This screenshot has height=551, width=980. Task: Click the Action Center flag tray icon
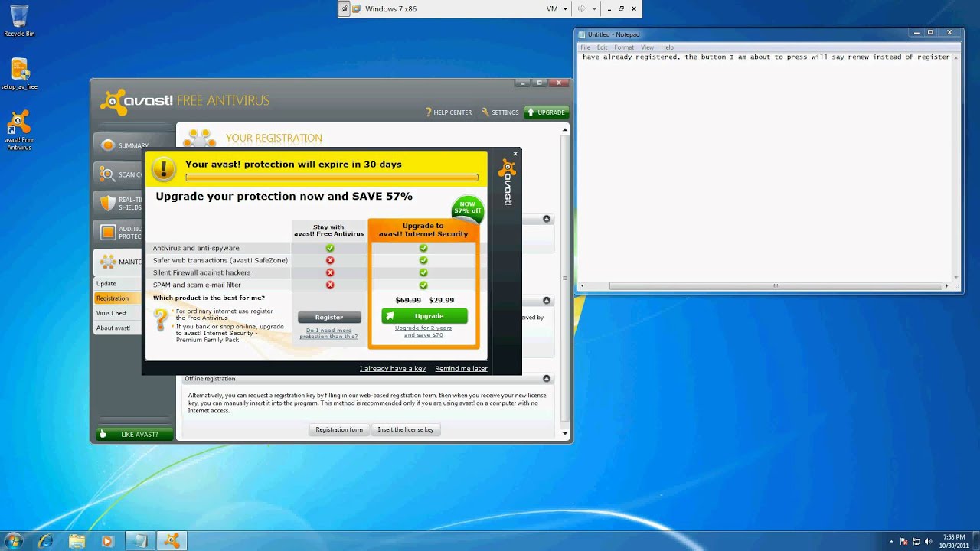(903, 541)
